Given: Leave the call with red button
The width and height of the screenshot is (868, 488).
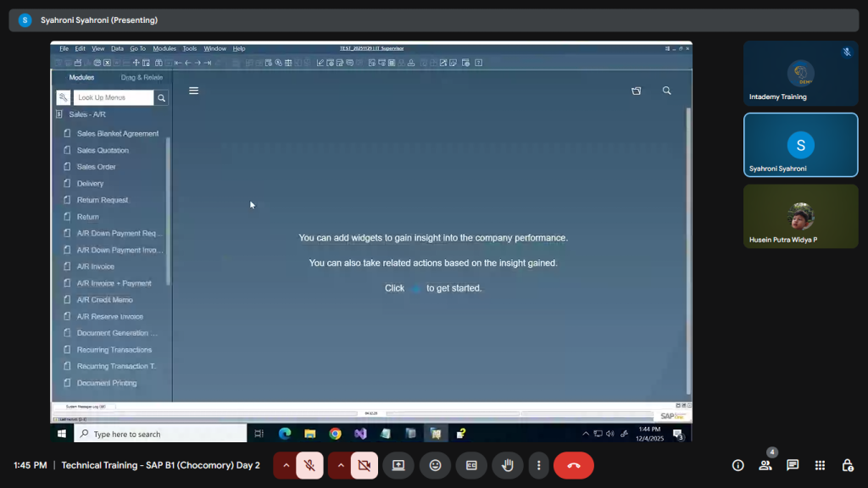Looking at the screenshot, I should (x=574, y=465).
